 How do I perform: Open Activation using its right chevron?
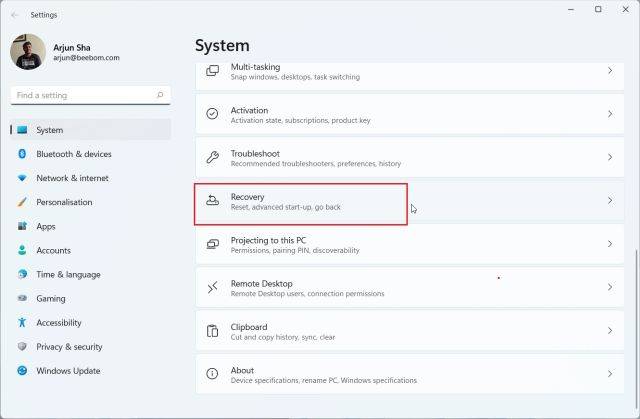click(610, 115)
